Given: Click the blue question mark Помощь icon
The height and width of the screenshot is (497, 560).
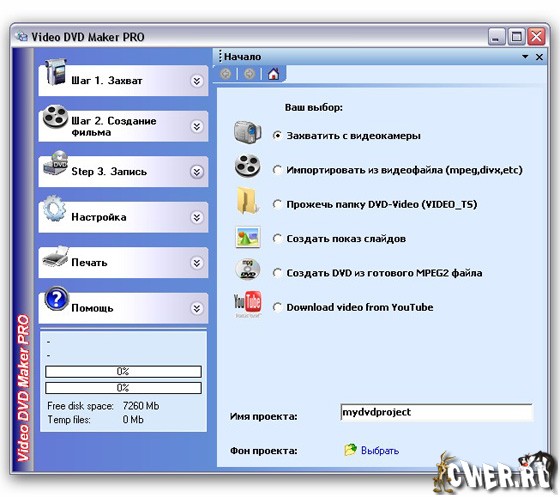Looking at the screenshot, I should click(x=56, y=299).
